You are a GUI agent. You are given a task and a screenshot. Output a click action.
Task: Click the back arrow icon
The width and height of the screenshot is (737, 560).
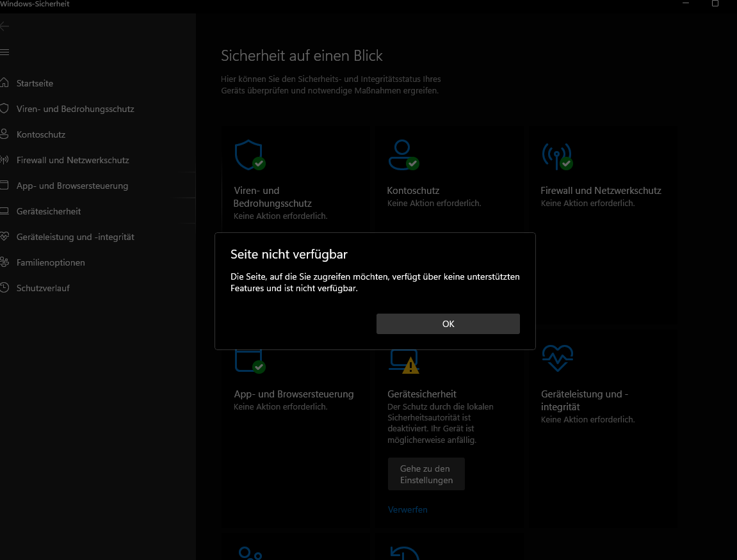(5, 26)
